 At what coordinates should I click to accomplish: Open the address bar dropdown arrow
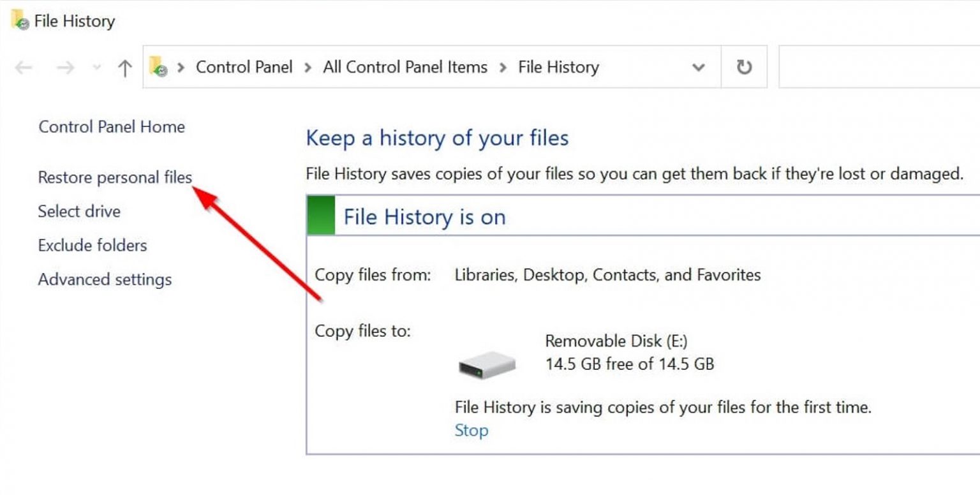(x=699, y=67)
